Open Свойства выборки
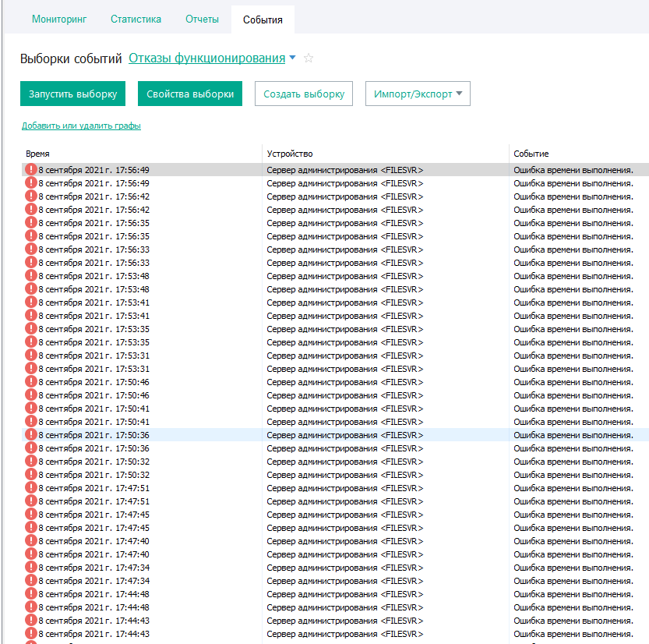This screenshot has width=649, height=644. pos(190,94)
